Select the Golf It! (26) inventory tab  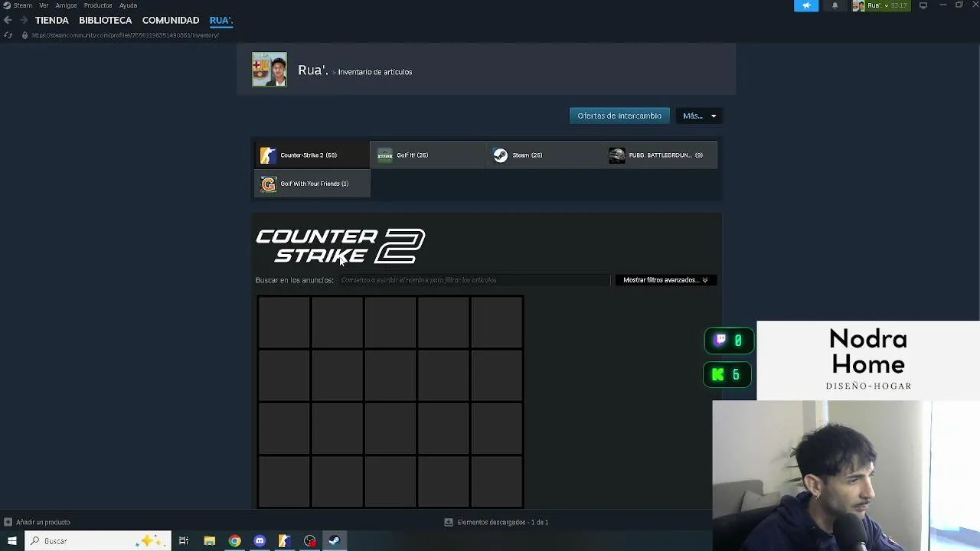pos(427,155)
